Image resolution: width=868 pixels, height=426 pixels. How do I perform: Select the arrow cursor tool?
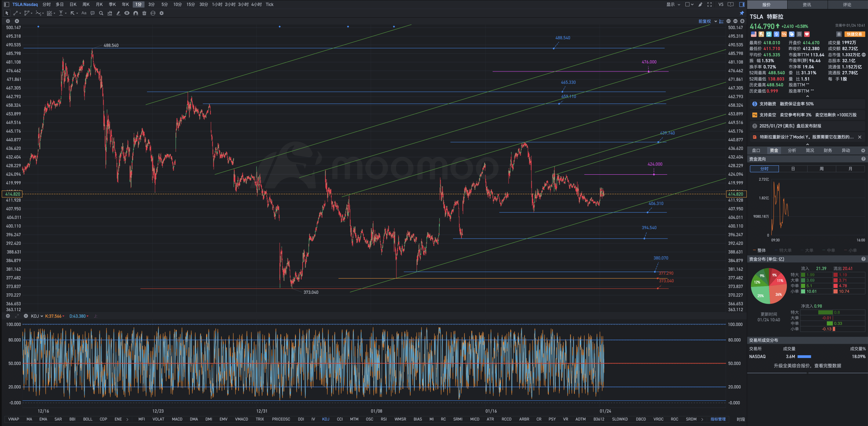pos(7,13)
